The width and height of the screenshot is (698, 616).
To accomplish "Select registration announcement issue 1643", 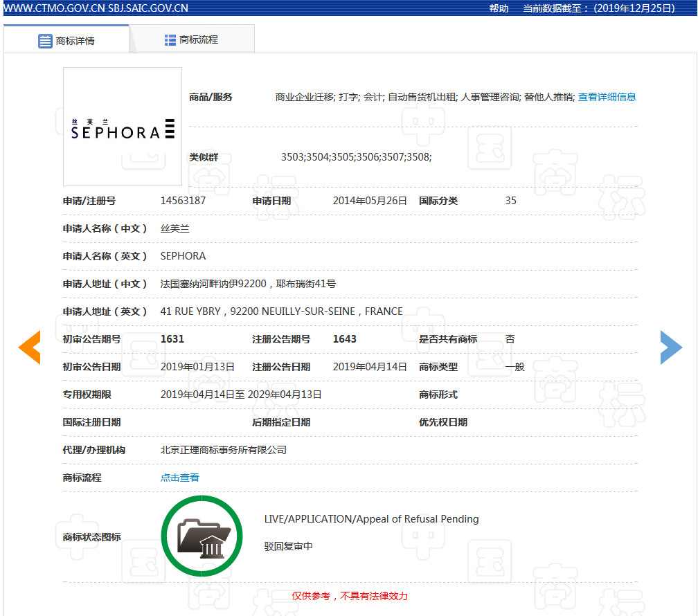I will [x=345, y=339].
